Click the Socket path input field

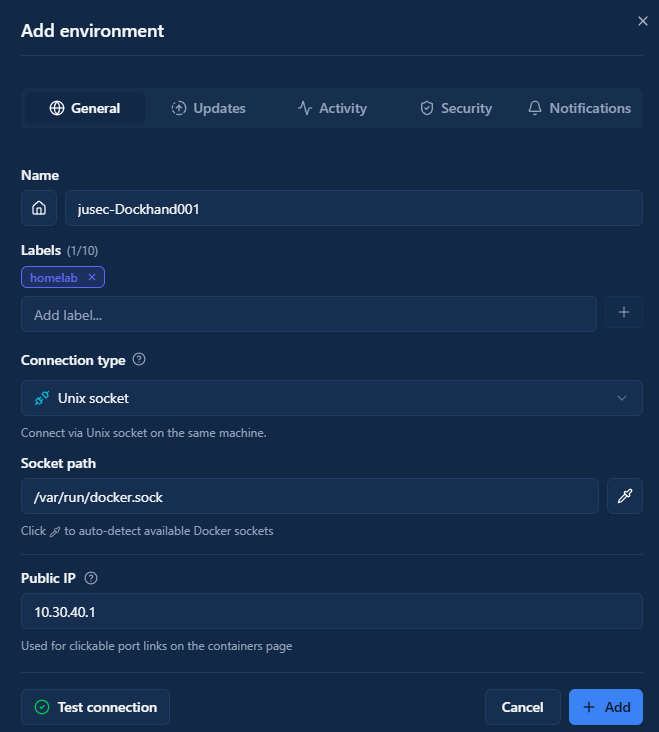click(x=309, y=496)
